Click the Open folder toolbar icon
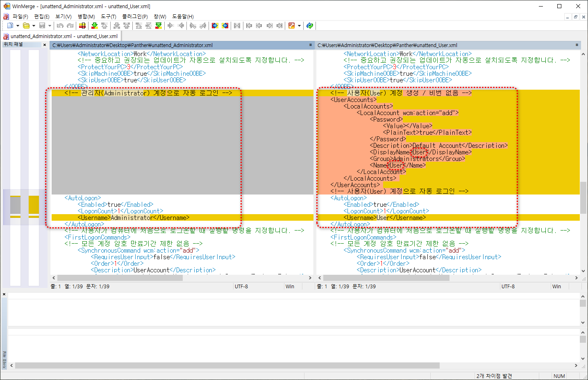Viewport: 588px width, 380px height. coord(26,25)
